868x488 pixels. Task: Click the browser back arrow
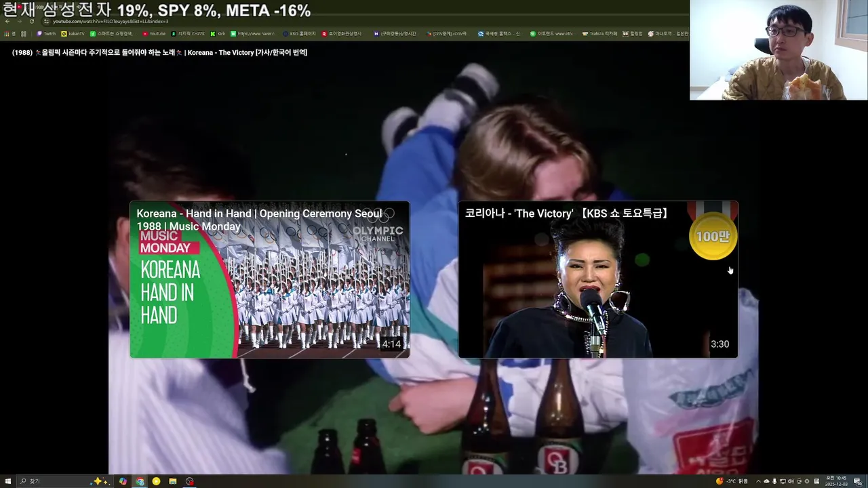(x=7, y=21)
